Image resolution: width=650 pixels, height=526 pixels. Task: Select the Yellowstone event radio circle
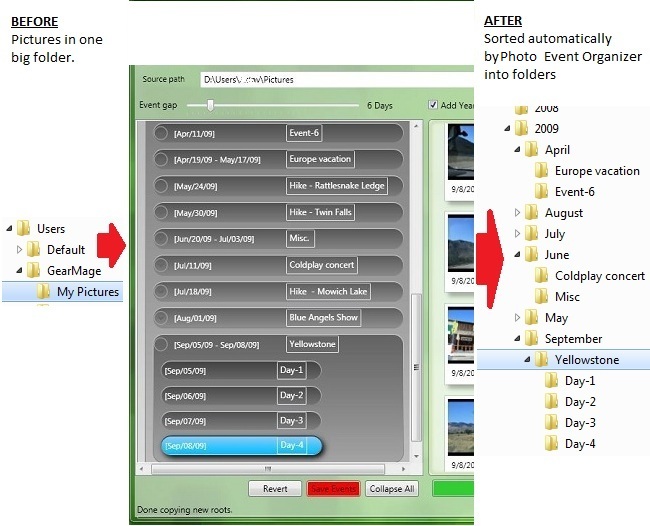(160, 344)
